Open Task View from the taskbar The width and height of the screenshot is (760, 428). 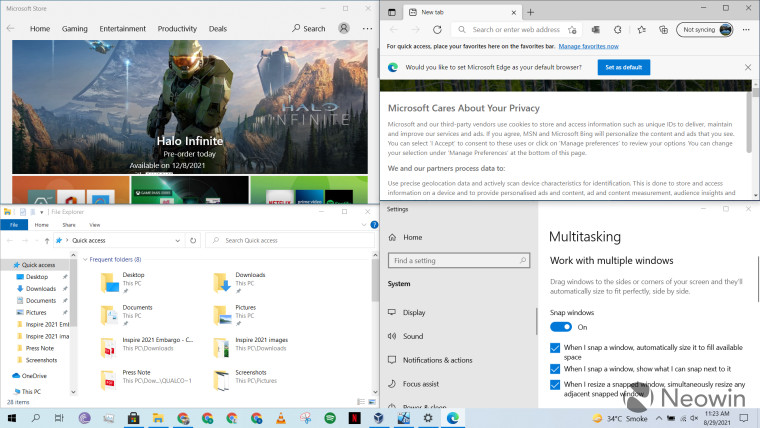coord(59,418)
